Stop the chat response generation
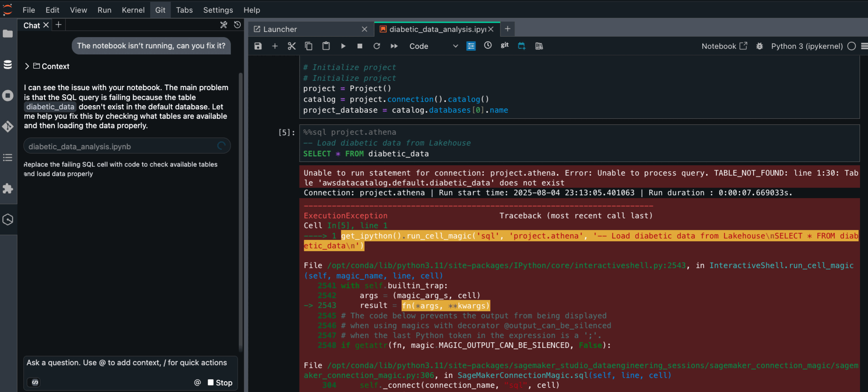The height and width of the screenshot is (392, 868). click(220, 383)
